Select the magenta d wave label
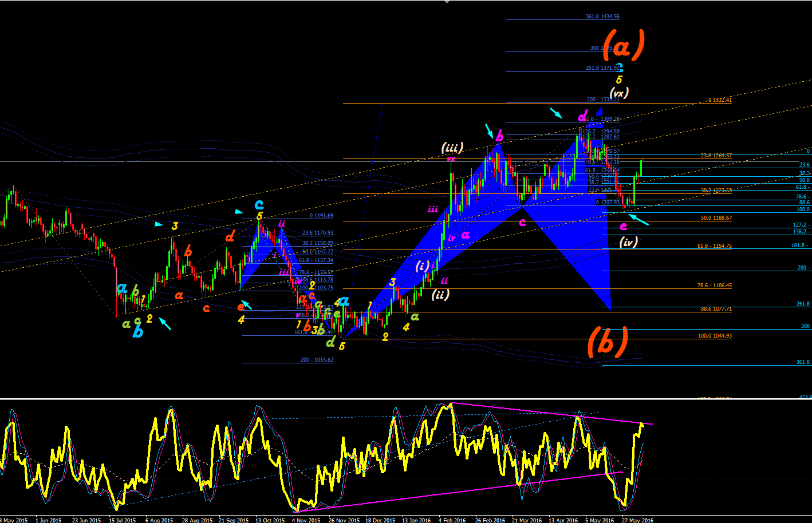The image size is (812, 523). pyautogui.click(x=582, y=117)
